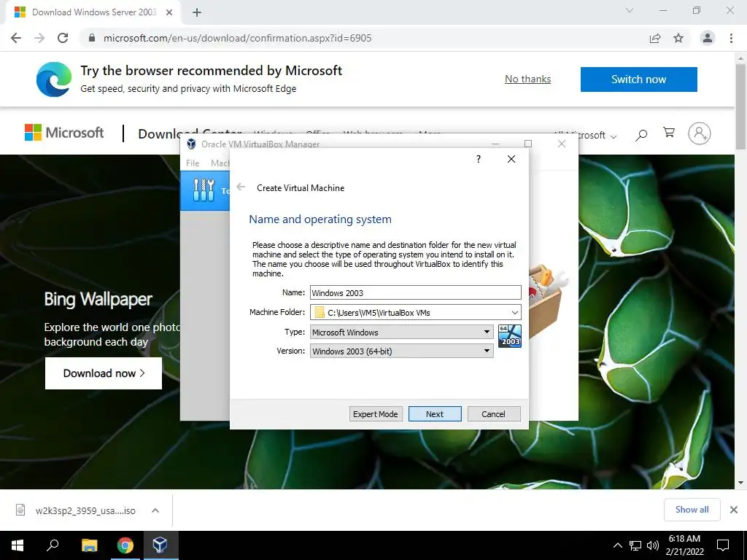Switch to Chrome in the taskbar

[x=125, y=545]
